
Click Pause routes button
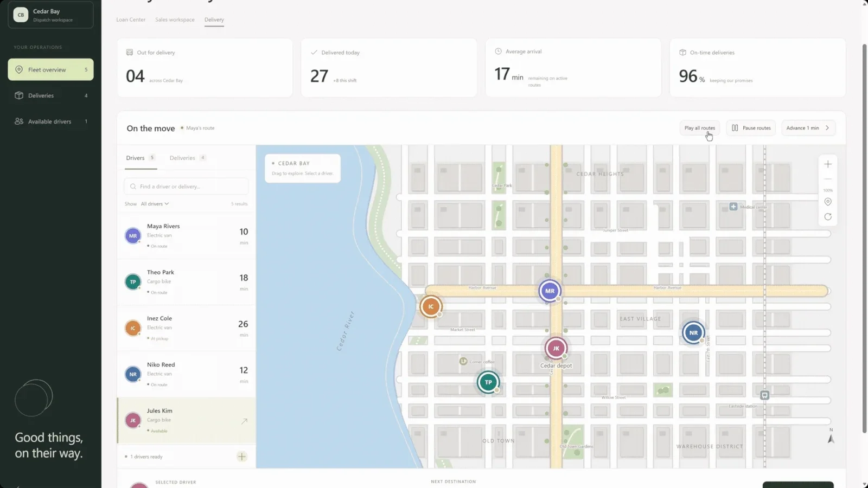pos(751,128)
